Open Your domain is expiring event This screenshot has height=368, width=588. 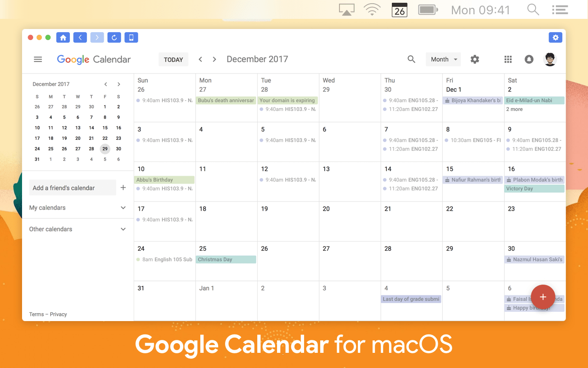pyautogui.click(x=288, y=100)
